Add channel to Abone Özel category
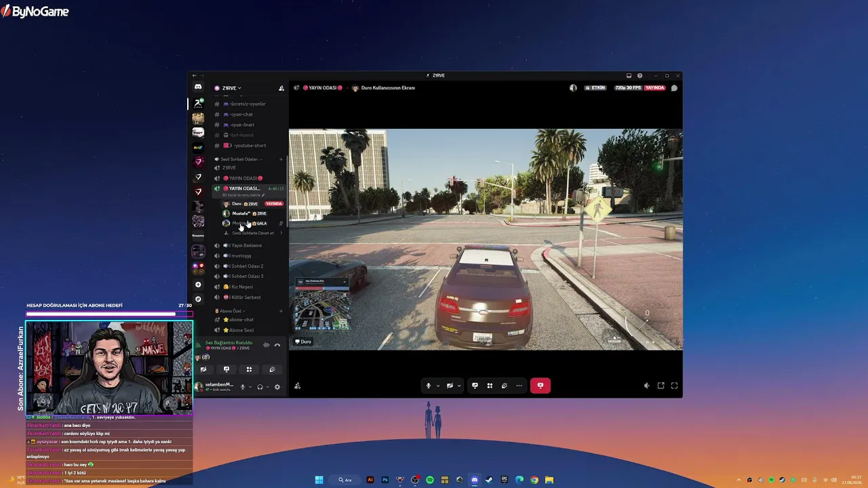868x488 pixels. [281, 311]
